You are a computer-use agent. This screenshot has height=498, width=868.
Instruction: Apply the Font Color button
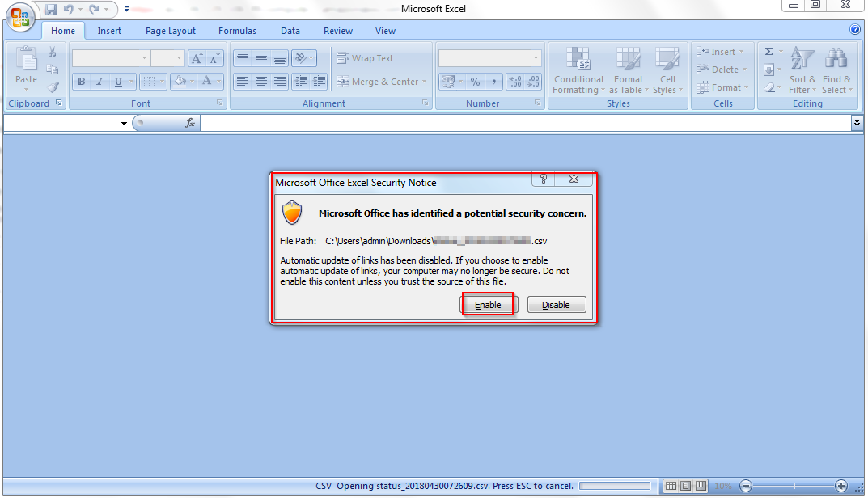click(x=207, y=82)
